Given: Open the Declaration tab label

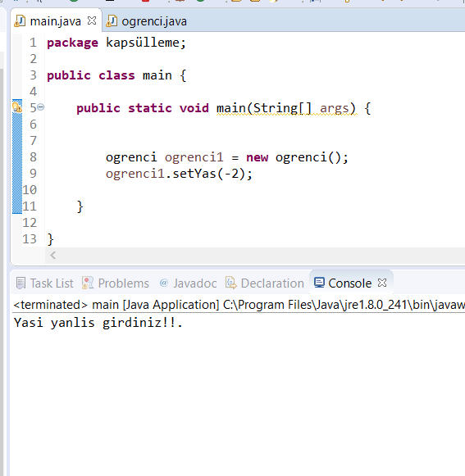Looking at the screenshot, I should tap(272, 283).
